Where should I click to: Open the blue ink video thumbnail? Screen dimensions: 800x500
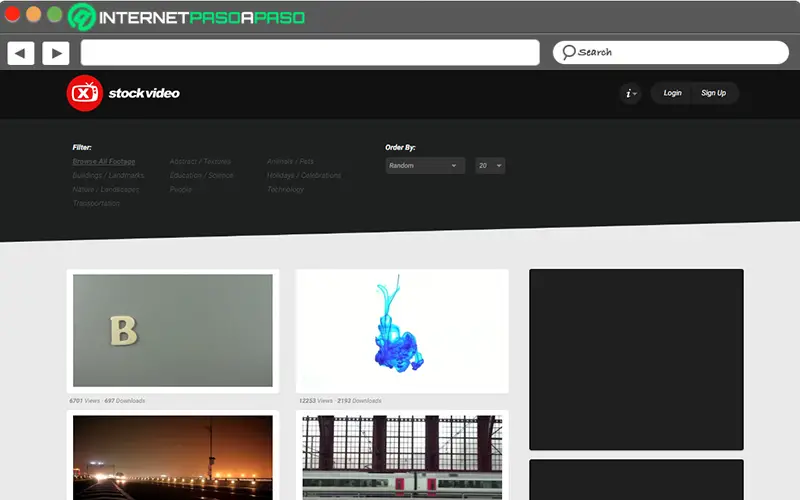point(402,331)
